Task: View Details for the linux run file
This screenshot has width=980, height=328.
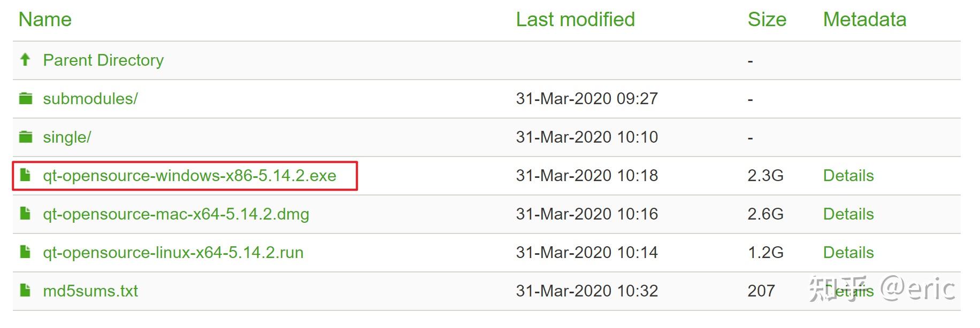Action: pos(848,253)
